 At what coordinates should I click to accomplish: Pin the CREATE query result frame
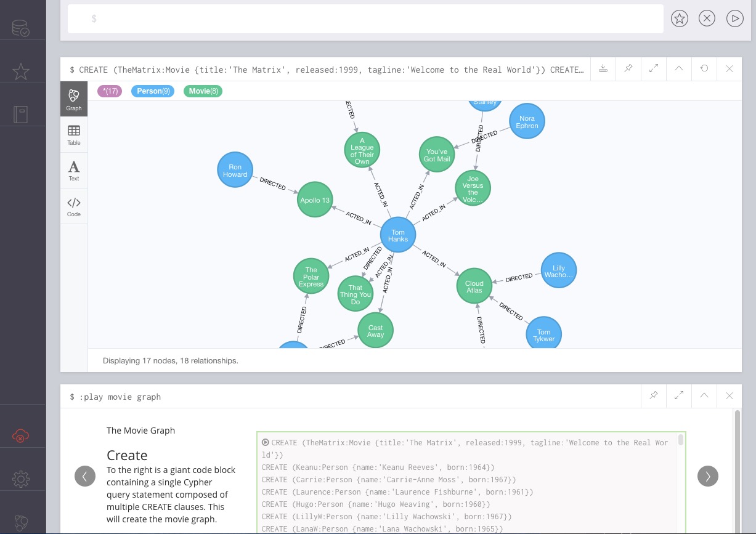coord(628,69)
